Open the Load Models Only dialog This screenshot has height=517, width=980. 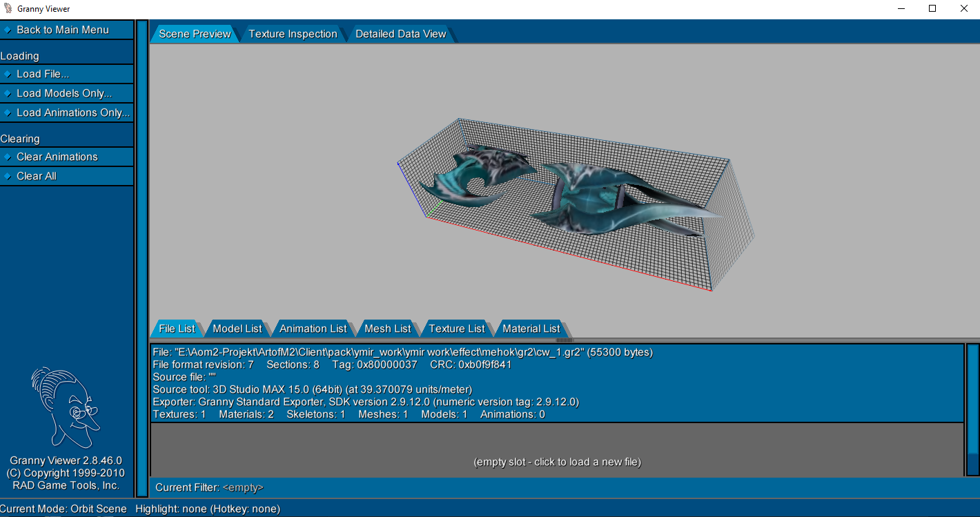pyautogui.click(x=63, y=93)
